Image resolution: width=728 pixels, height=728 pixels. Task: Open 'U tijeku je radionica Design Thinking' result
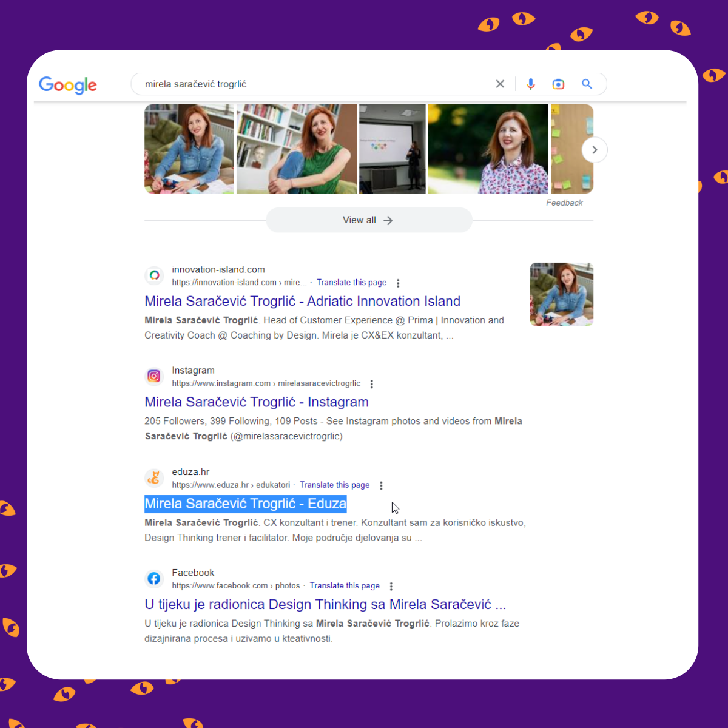click(x=325, y=605)
